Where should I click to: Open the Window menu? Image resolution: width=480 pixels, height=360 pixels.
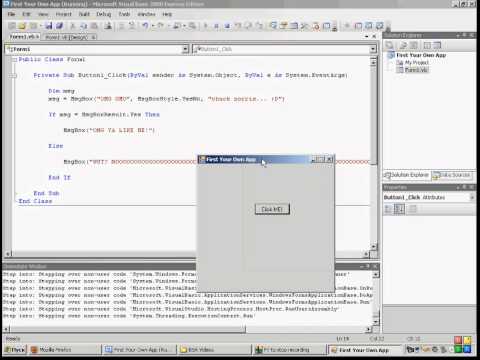[x=146, y=14]
